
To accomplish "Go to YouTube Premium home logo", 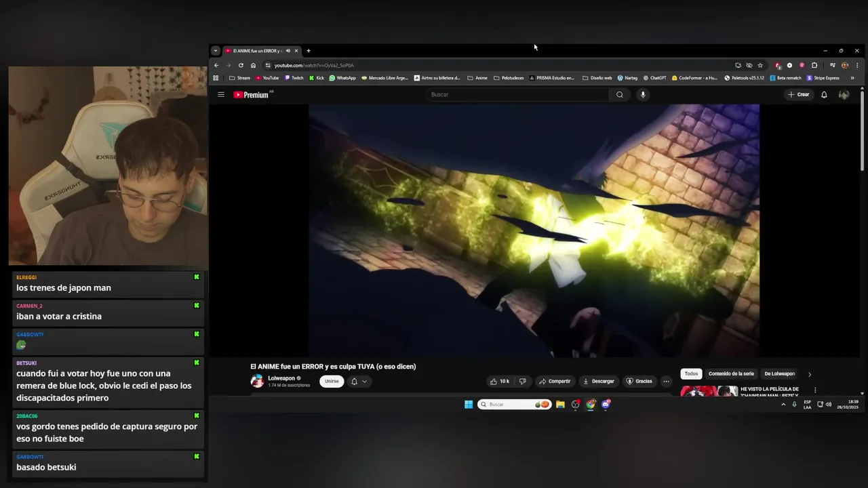I will click(251, 95).
